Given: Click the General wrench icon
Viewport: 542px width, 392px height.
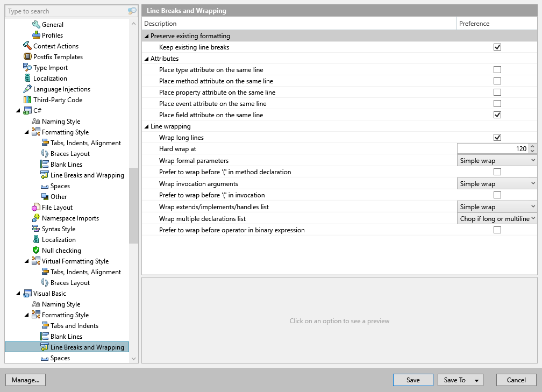Looking at the screenshot, I should pyautogui.click(x=36, y=25).
